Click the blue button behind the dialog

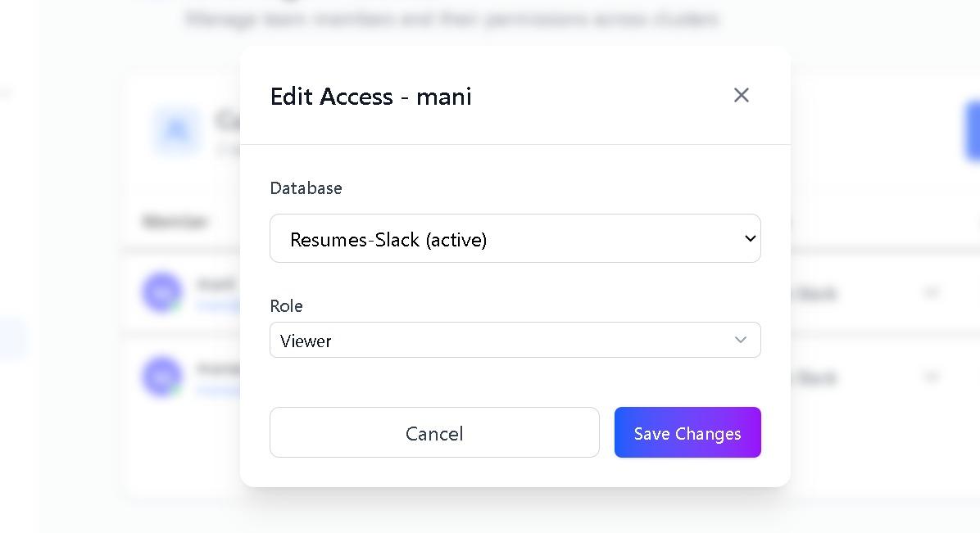(x=973, y=131)
